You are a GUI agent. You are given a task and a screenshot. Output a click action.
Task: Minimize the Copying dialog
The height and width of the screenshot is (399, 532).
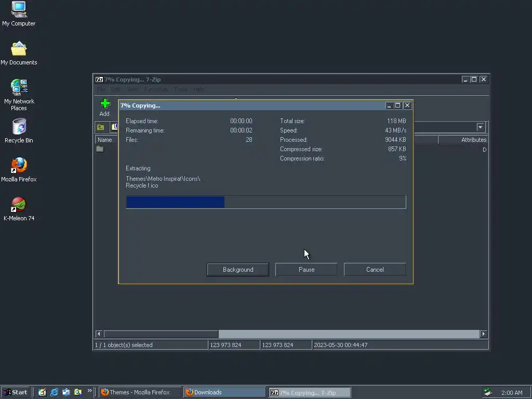click(389, 105)
